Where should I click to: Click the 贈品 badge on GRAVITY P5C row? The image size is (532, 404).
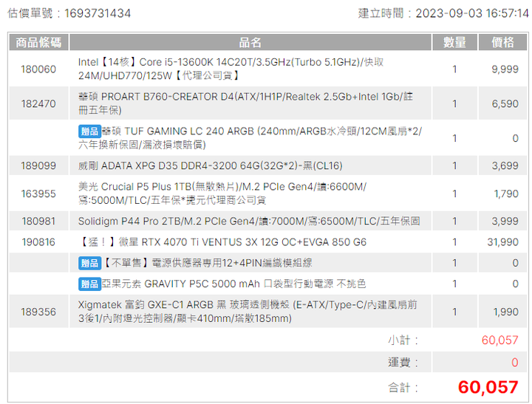coord(89,284)
